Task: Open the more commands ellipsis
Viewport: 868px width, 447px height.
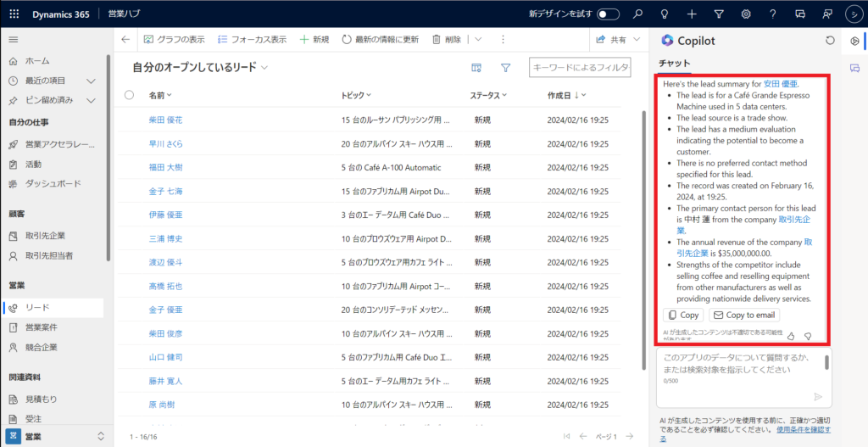Action: click(x=503, y=39)
